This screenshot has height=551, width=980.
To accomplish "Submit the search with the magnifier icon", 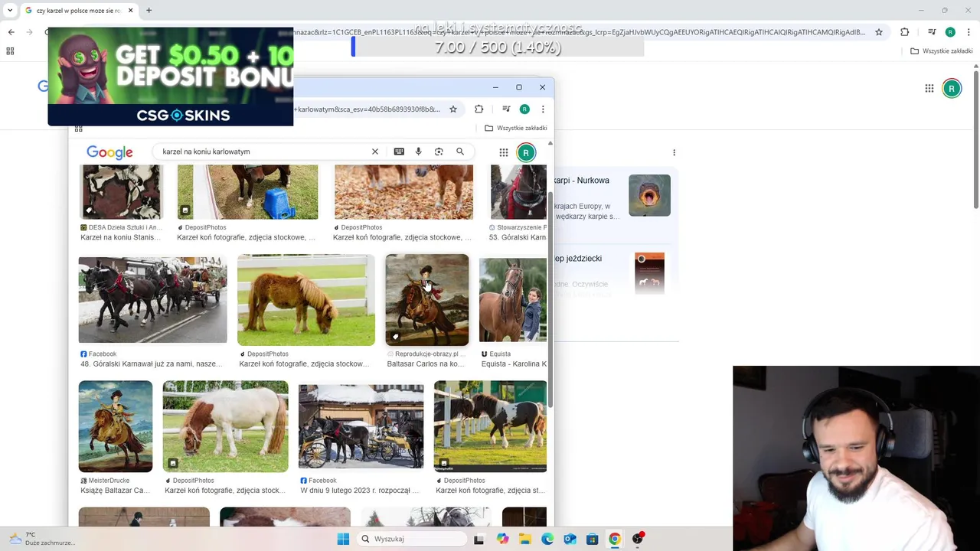I will click(x=460, y=152).
